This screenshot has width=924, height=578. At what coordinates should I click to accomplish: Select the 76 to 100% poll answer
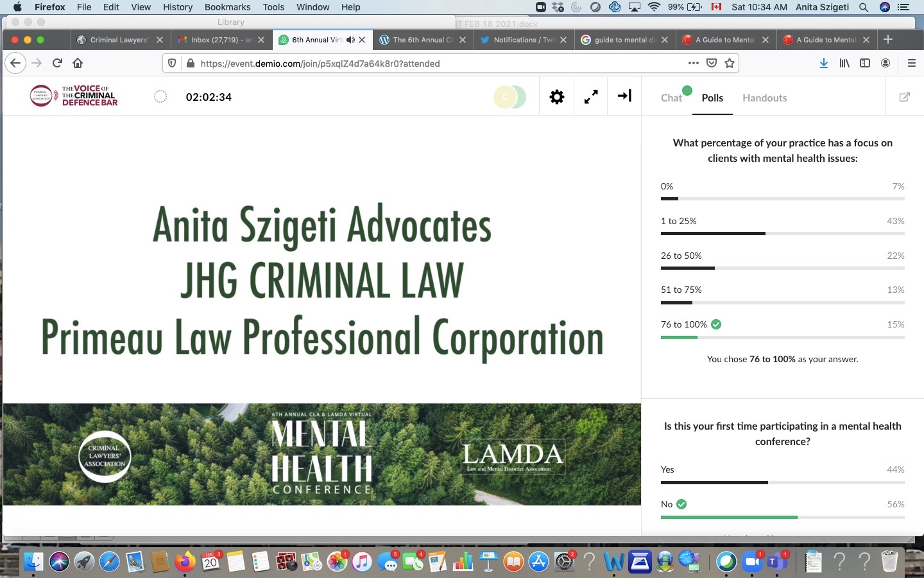(x=684, y=324)
